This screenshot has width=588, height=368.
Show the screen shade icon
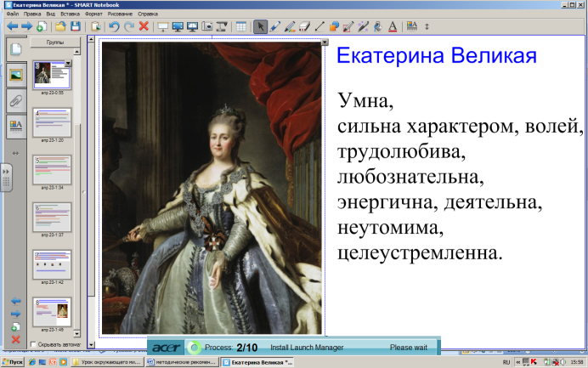click(x=163, y=26)
